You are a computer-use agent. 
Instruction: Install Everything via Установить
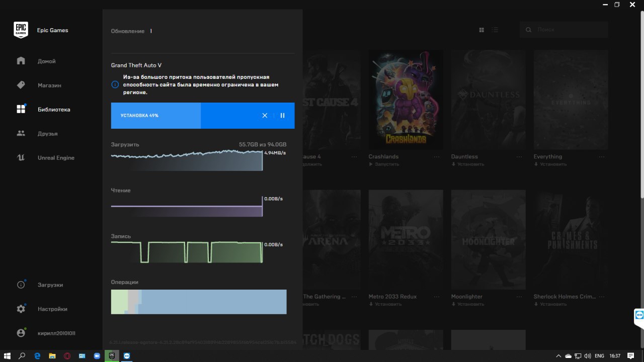click(x=550, y=164)
